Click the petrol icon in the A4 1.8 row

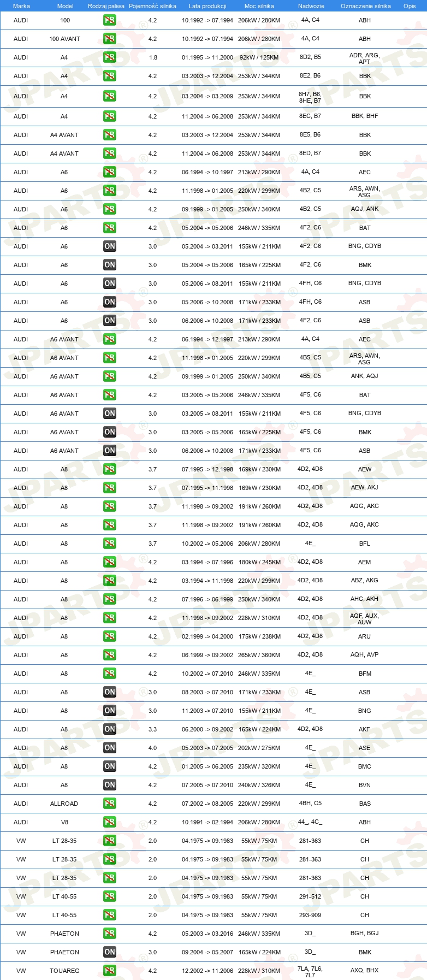110,57
